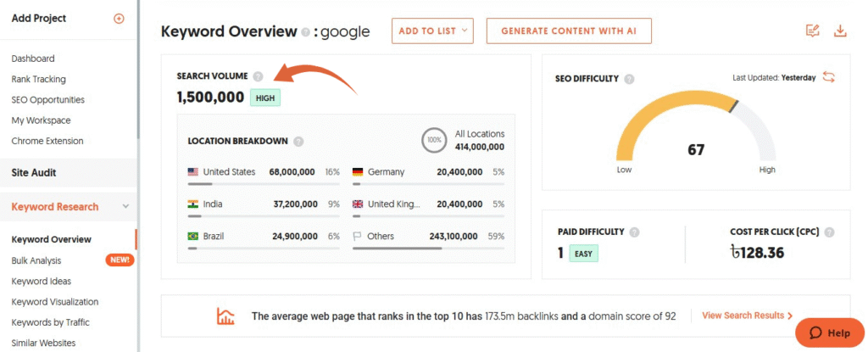Click the notes edit icon at top right
Image resolution: width=868 pixels, height=352 pixels.
813,31
